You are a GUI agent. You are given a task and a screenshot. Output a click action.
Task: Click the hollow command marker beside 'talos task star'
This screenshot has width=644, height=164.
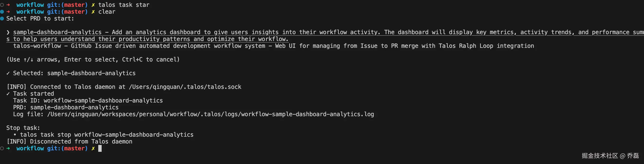click(x=2, y=5)
